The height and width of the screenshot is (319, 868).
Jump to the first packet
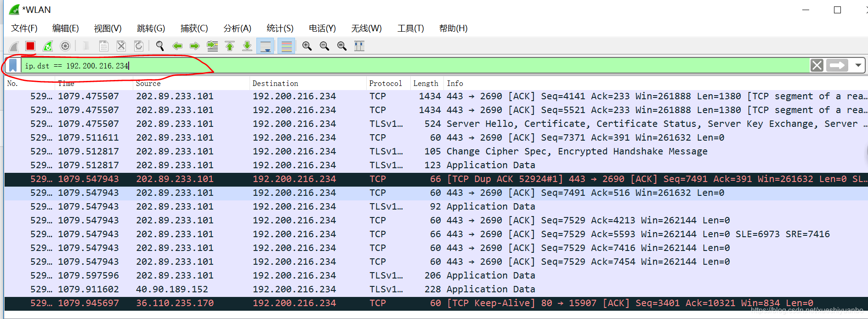[229, 46]
